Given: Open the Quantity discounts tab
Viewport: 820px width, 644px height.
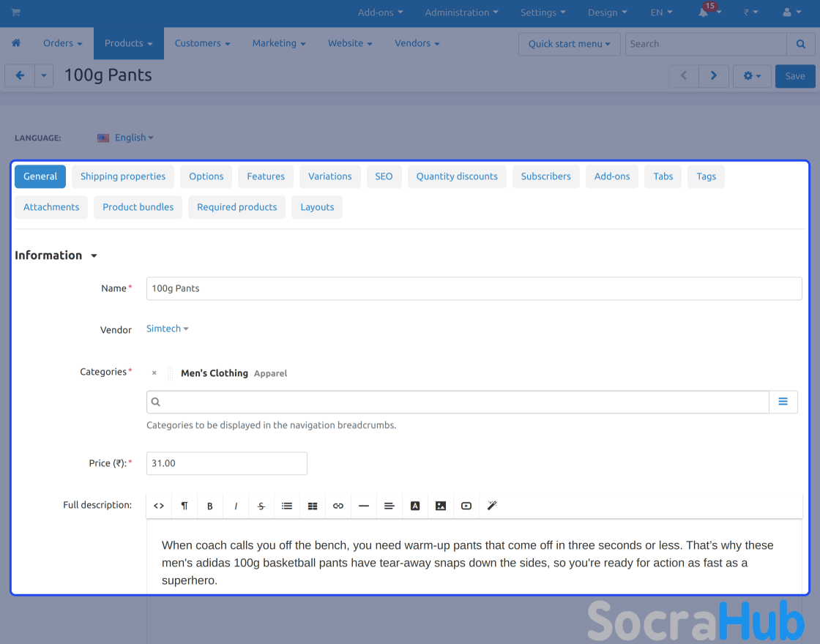Looking at the screenshot, I should [457, 176].
